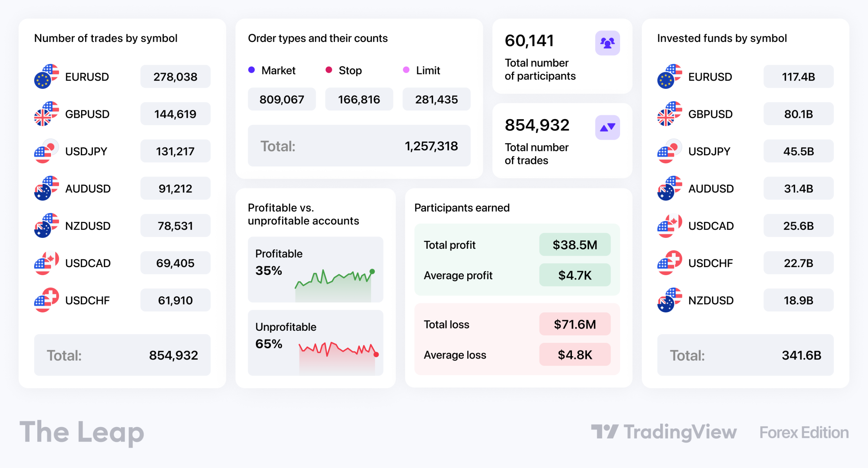Image resolution: width=868 pixels, height=468 pixels.
Task: Click the AUDUSD flag icon in trades list
Action: coord(46,188)
